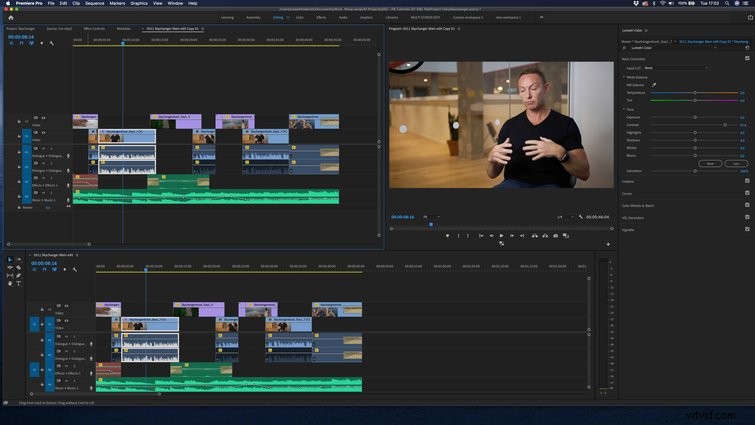This screenshot has width=755, height=425.
Task: Go to the Home screen icon
Action: (11, 17)
